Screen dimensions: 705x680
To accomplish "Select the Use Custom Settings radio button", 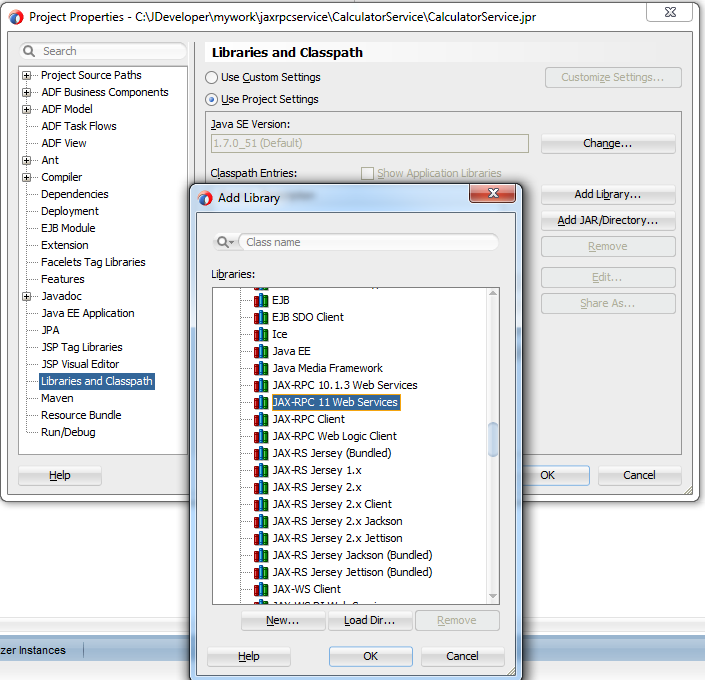I will (x=211, y=77).
